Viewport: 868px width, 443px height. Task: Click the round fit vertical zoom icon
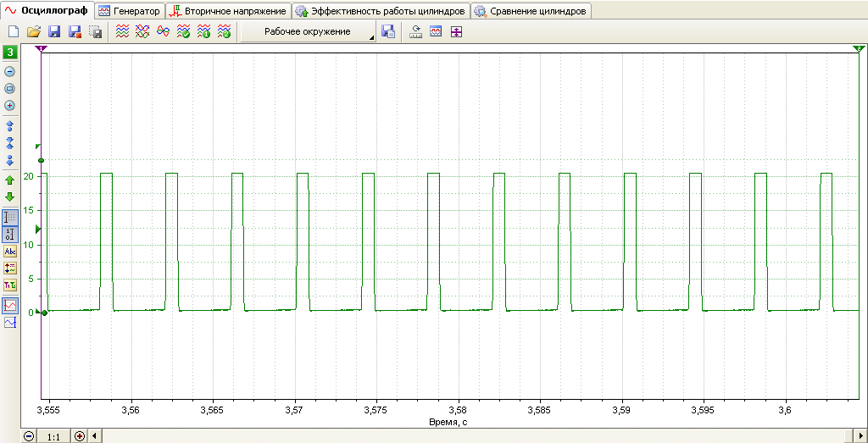click(10, 88)
